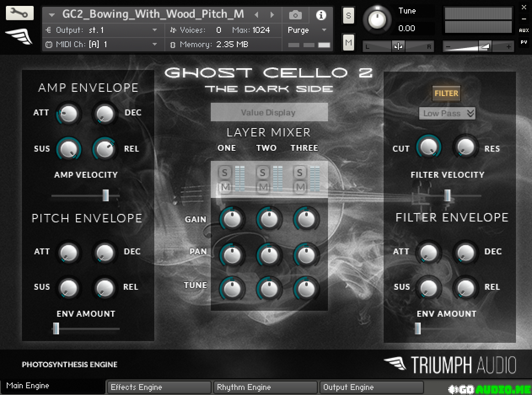Image resolution: width=532 pixels, height=395 pixels.
Task: Close the instrument with X button
Action: (524, 7)
